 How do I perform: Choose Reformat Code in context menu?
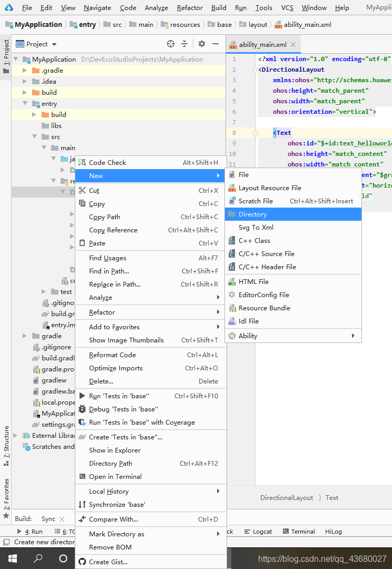[x=151, y=355]
